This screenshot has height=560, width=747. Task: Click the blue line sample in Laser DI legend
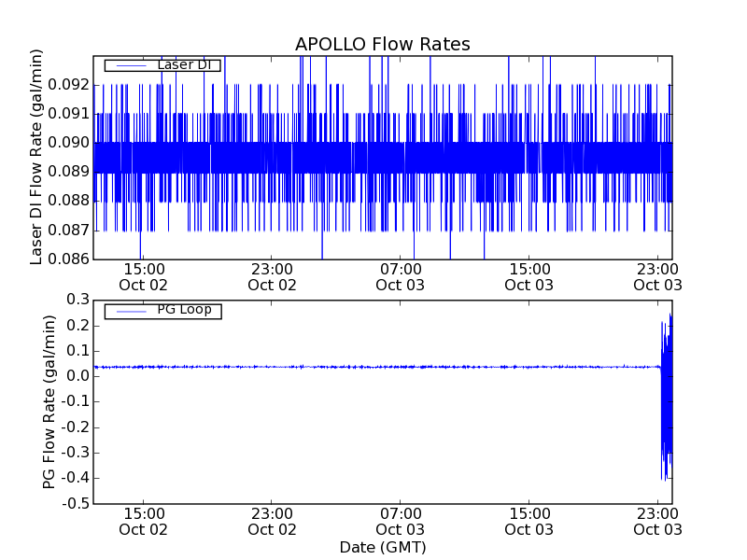coord(129,65)
